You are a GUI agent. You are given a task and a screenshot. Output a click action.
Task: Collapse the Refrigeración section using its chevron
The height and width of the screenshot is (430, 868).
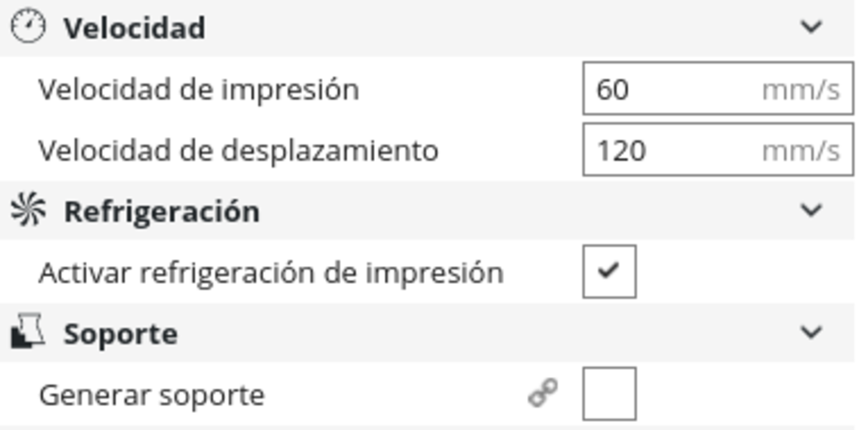(811, 211)
